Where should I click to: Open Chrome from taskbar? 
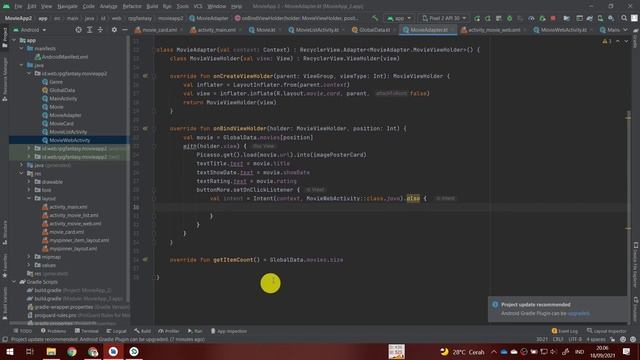72,351
